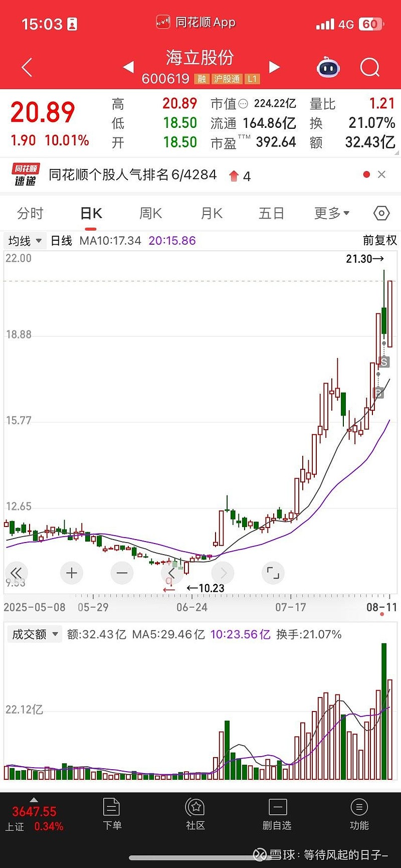Open 同花顺个股人气排名 6/4284 link
401x868 pixels.
(x=133, y=175)
